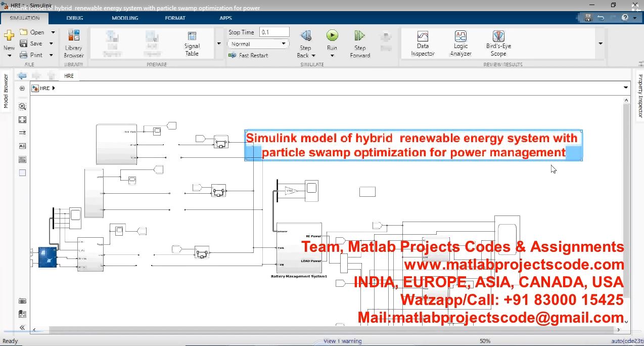
Task: Click the Step Back icon
Action: point(305,36)
